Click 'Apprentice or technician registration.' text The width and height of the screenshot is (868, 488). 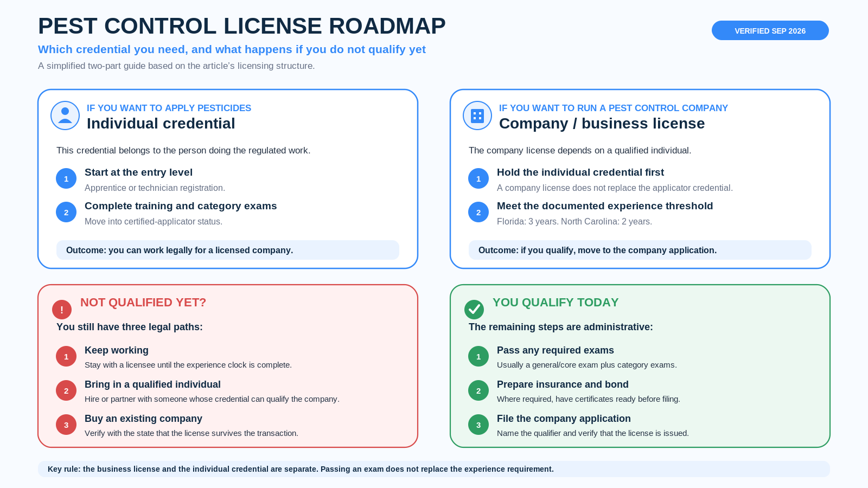(x=155, y=188)
